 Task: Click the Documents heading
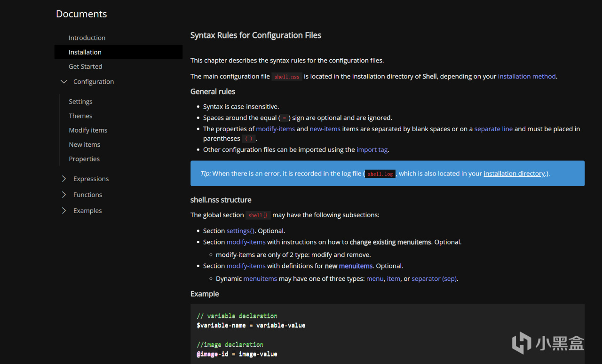pos(81,14)
